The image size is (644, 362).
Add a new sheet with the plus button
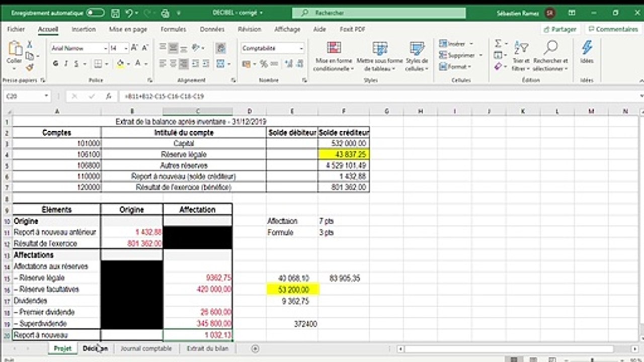coord(255,348)
